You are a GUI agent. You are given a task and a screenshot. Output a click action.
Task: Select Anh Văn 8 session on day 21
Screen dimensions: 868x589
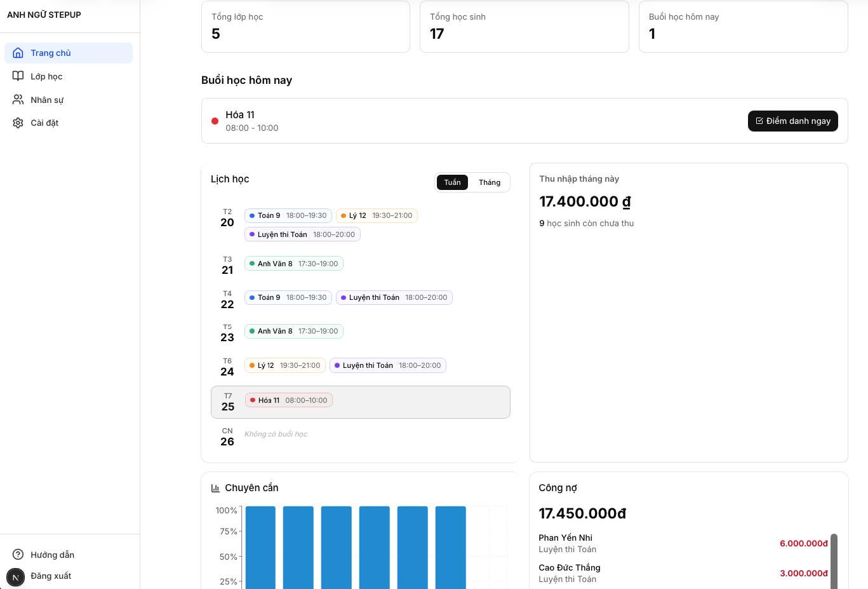point(294,264)
